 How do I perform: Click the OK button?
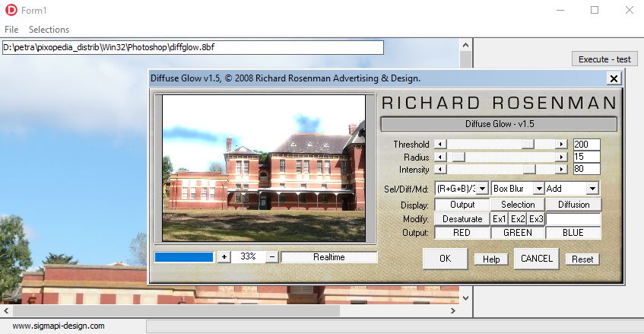pos(446,259)
